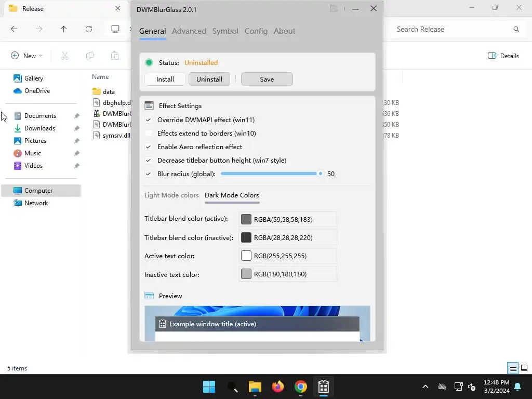Click the Preview section icon
The height and width of the screenshot is (399, 532).
(x=149, y=296)
